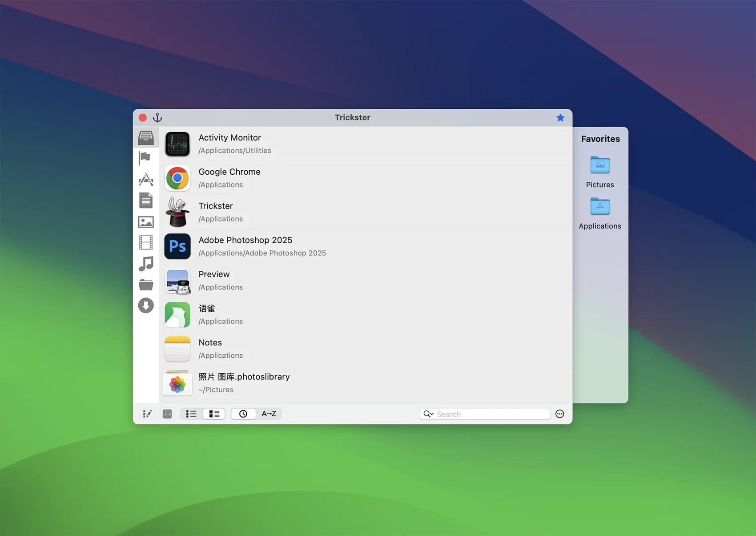756x536 pixels.
Task: Filter by Documents in the sidebar
Action: pos(146,200)
